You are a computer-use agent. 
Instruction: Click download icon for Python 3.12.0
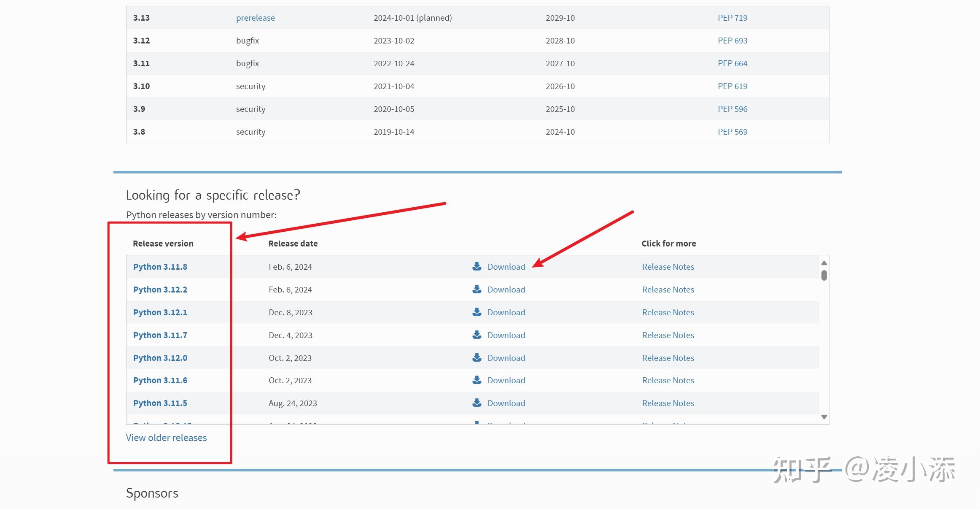pos(477,357)
